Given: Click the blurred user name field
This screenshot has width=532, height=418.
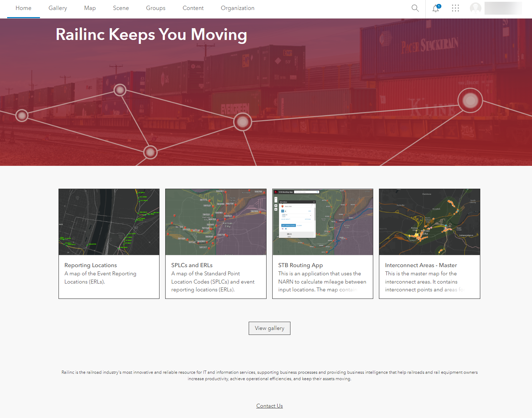Looking at the screenshot, I should (503, 8).
